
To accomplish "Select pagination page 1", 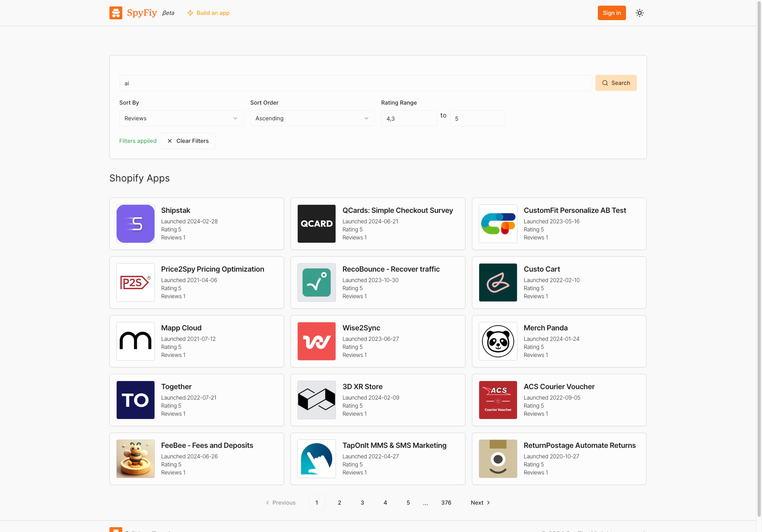I will tap(317, 503).
